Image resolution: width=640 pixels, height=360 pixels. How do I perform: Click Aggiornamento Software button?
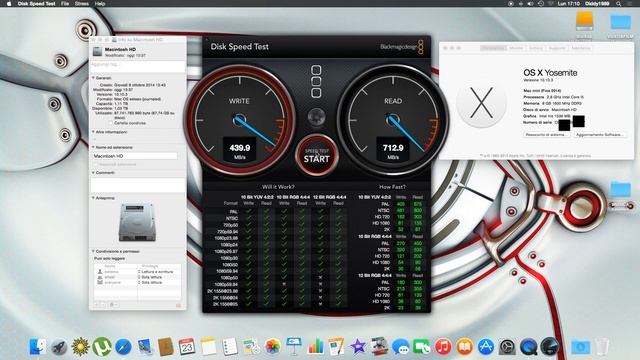(600, 134)
